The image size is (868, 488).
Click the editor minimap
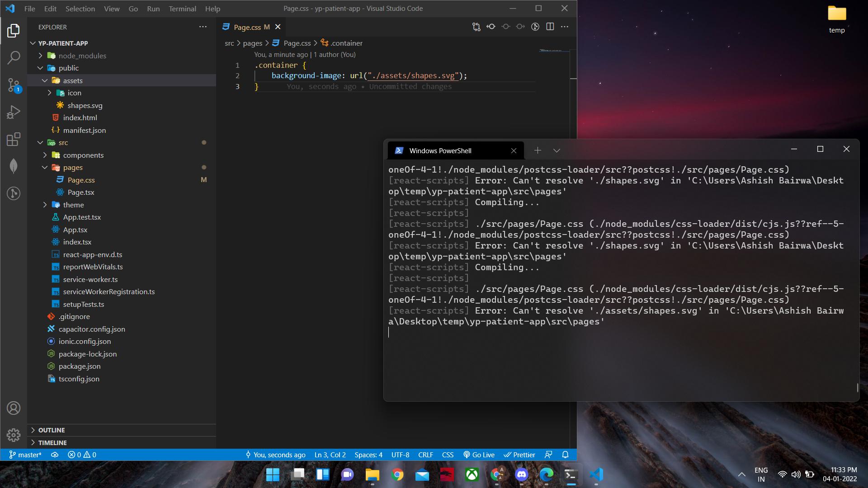[554, 51]
